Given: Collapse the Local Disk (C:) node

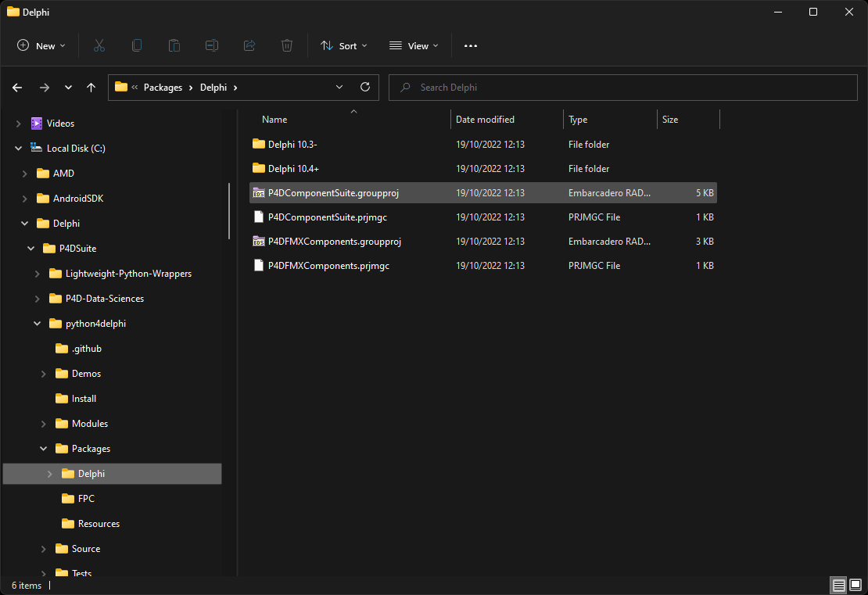Looking at the screenshot, I should (x=18, y=149).
